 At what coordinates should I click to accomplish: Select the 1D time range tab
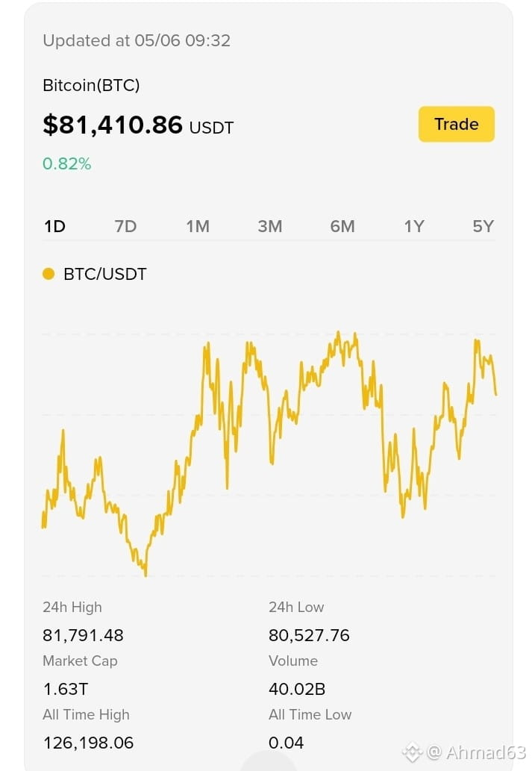coord(54,226)
